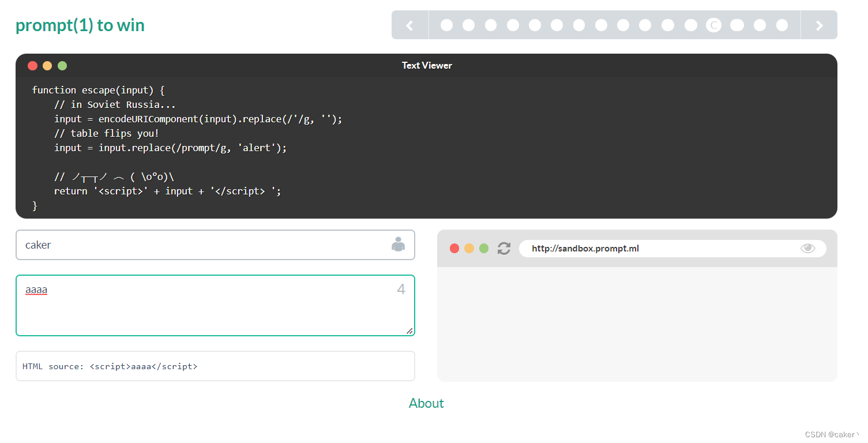Click the // table flips you! comment
Screen dimensions: 868x443
pos(107,133)
